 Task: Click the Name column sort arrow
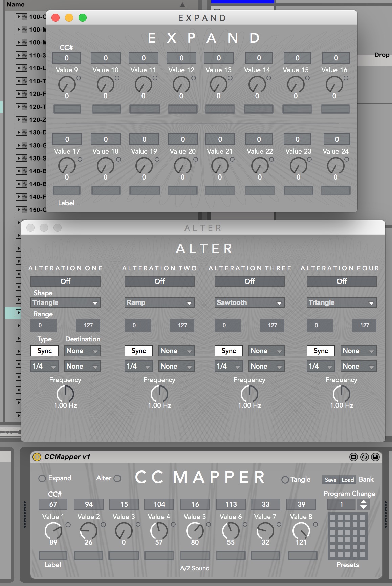182,5
